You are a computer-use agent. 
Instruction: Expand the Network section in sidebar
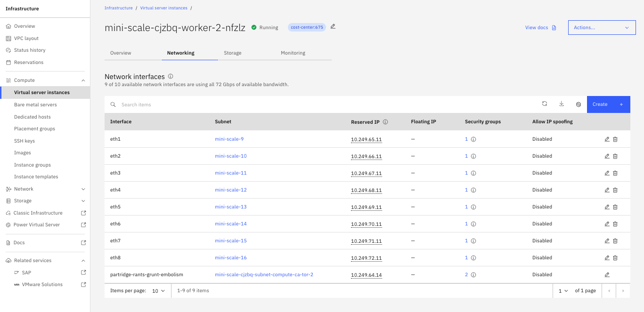pos(83,189)
